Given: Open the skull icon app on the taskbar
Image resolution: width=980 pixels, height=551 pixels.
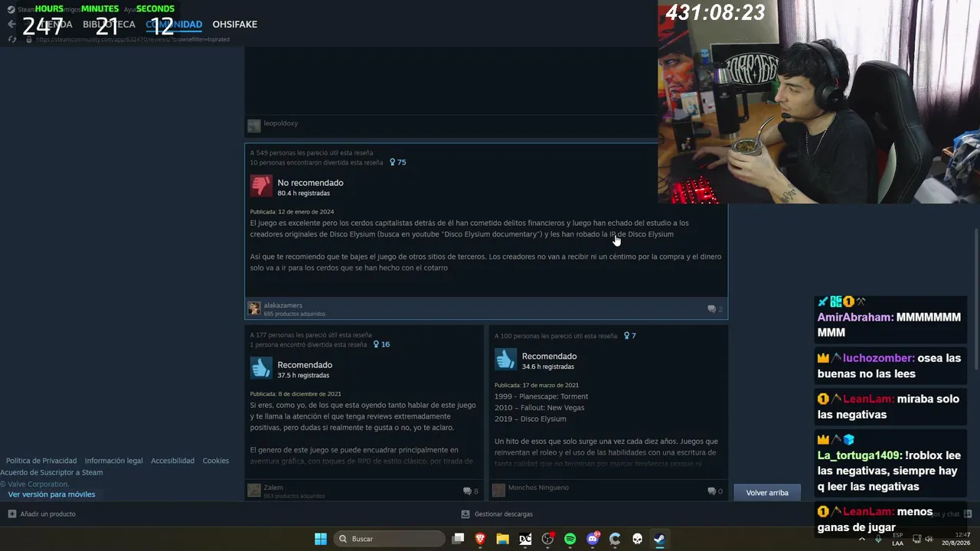Looking at the screenshot, I should (x=637, y=539).
